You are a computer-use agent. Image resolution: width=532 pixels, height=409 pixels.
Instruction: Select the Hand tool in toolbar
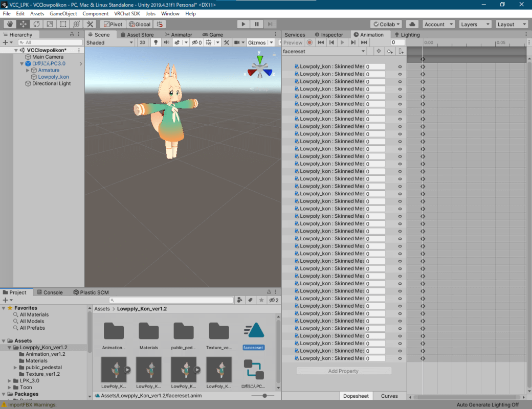(x=10, y=24)
